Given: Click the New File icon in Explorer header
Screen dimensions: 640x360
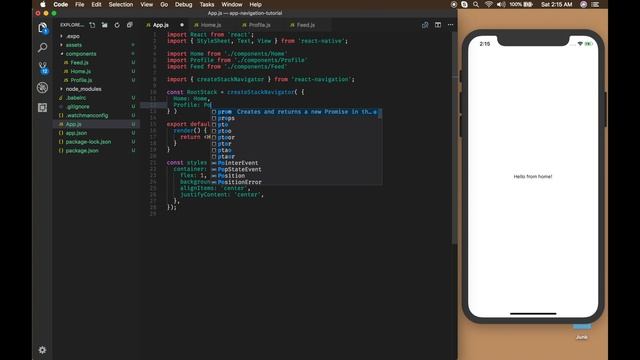Looking at the screenshot, I should tap(92, 25).
